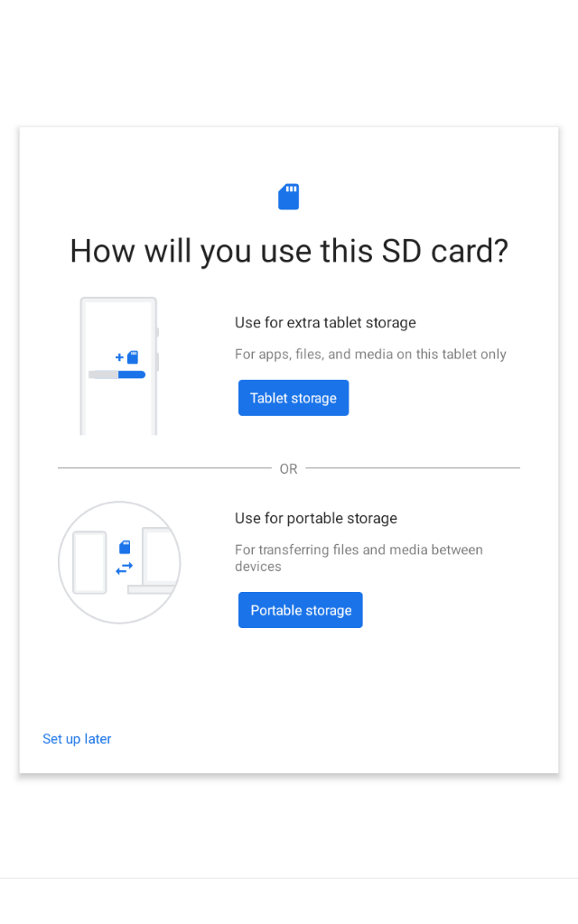Click the storage progress bar in the tablet illustration
Viewport: 578px width, 924px height.
(x=117, y=374)
